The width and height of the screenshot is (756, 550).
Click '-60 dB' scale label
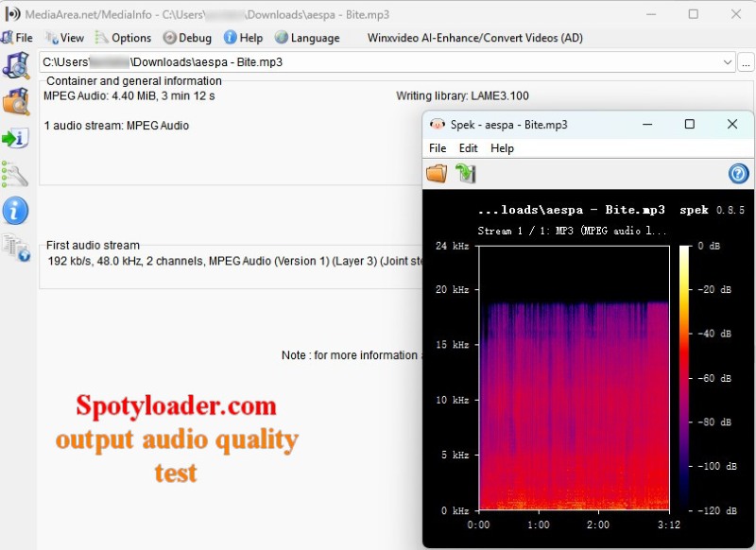click(x=715, y=378)
